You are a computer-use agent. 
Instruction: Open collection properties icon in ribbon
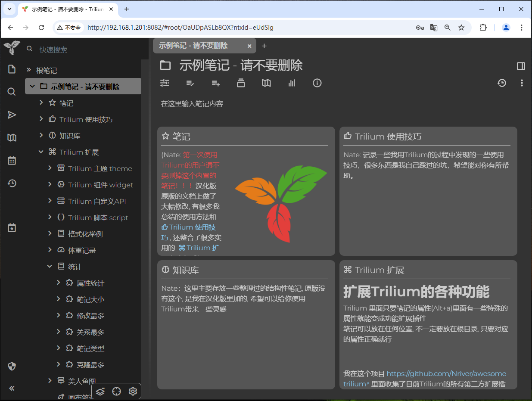(x=241, y=83)
